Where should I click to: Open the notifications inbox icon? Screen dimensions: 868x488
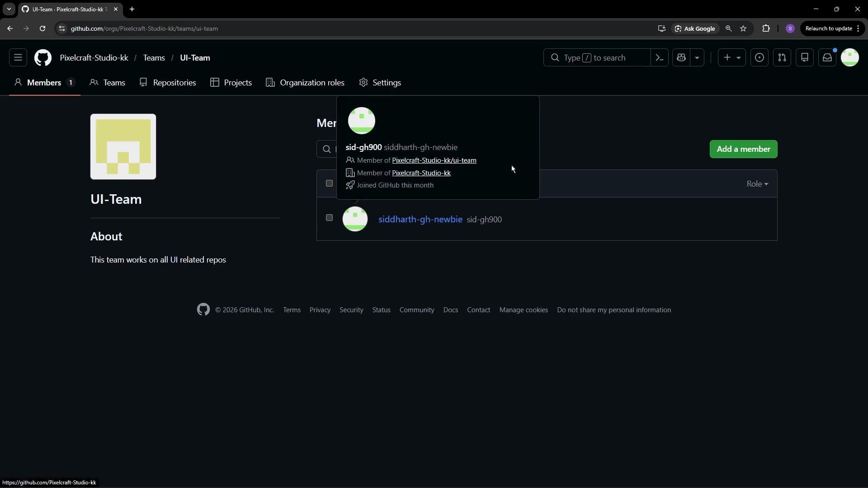[827, 58]
